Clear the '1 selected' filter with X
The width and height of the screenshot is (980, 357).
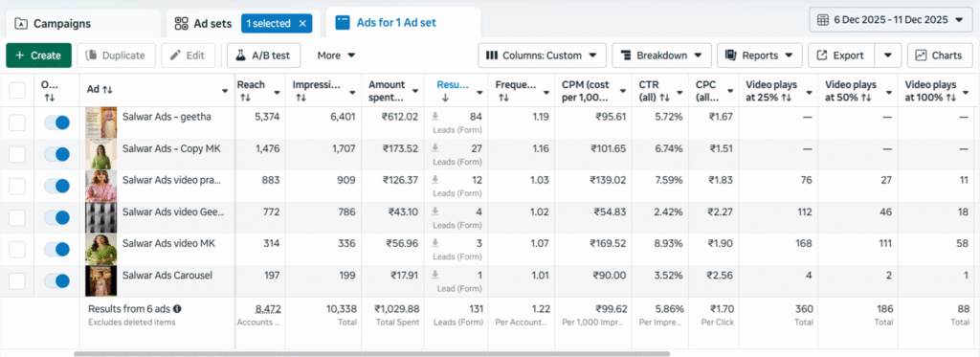[x=302, y=24]
